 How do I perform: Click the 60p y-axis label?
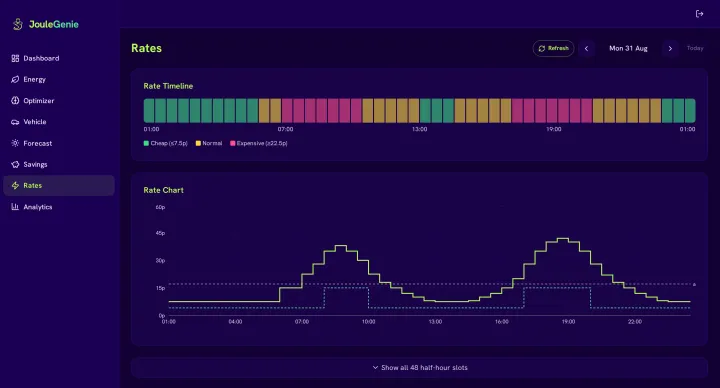click(x=160, y=207)
